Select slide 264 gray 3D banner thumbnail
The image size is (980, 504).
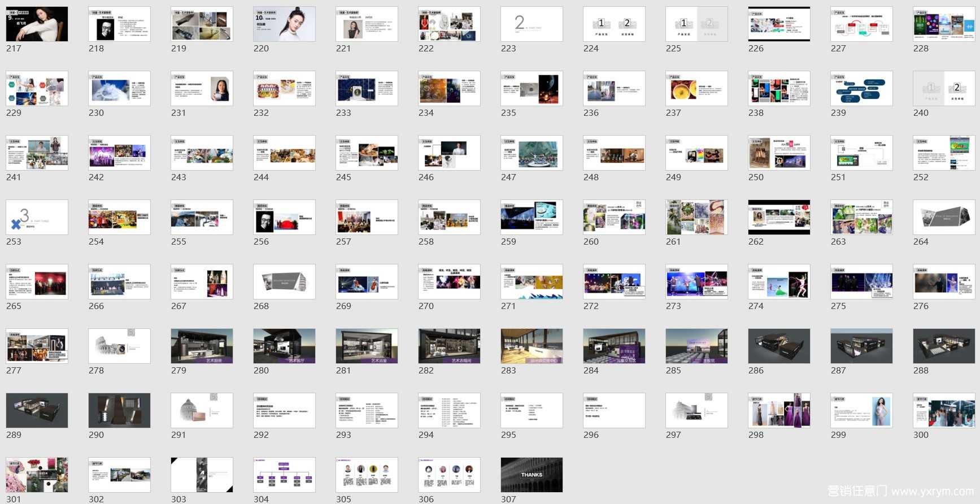(944, 218)
